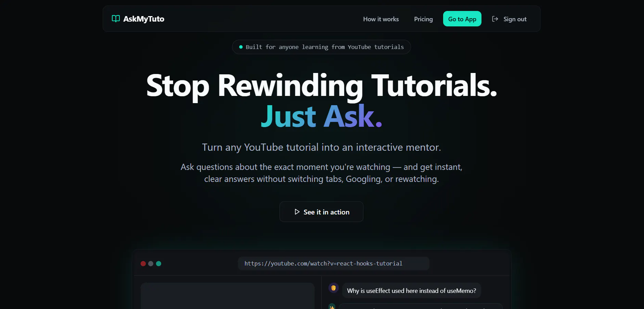
Task: Click the Go to App button
Action: pos(462,19)
